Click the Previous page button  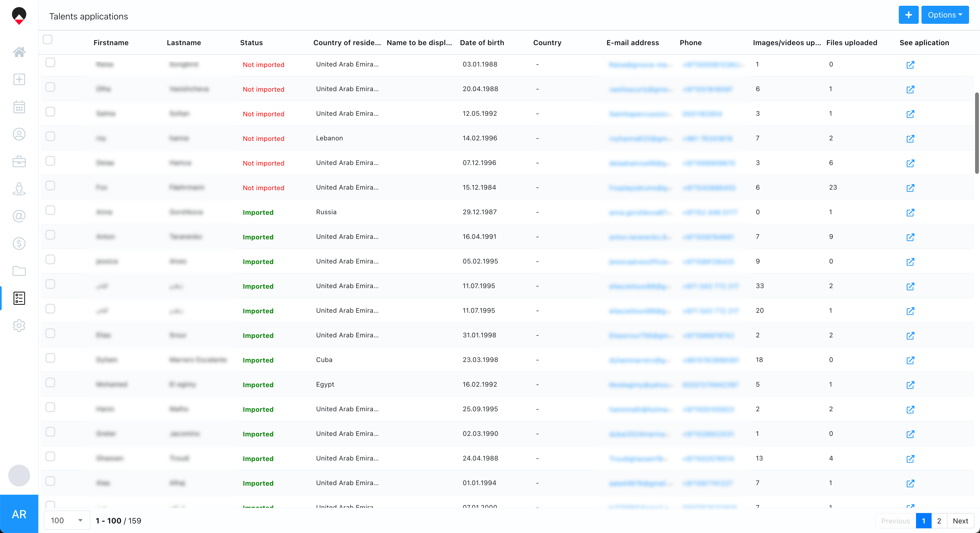(896, 521)
